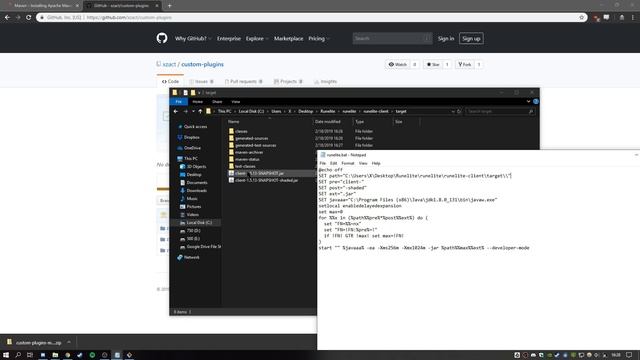Select the SNAPSHOT-shaded.jar file
The width and height of the screenshot is (640, 360).
[266, 180]
